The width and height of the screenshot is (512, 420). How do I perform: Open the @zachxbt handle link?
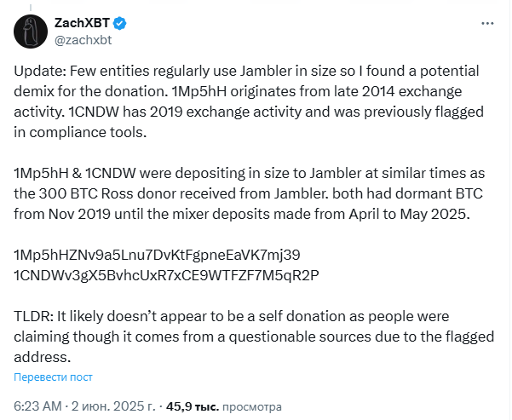83,40
